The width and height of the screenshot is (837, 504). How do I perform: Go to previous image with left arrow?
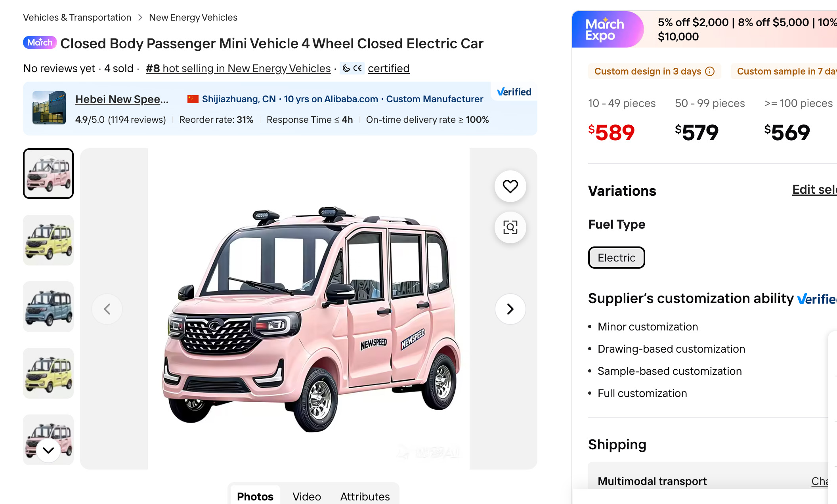[x=107, y=309]
